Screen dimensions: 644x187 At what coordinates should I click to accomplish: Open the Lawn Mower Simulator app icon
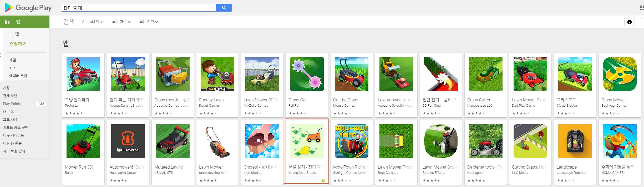pos(530,74)
